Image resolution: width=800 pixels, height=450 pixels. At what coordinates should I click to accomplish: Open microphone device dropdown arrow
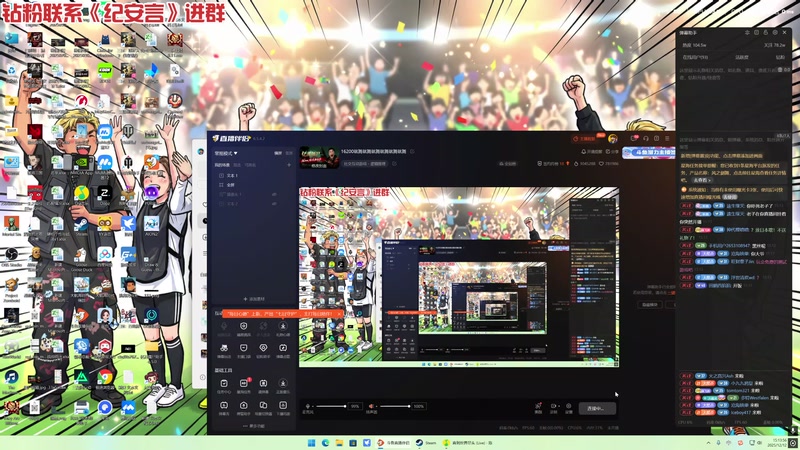point(312,407)
